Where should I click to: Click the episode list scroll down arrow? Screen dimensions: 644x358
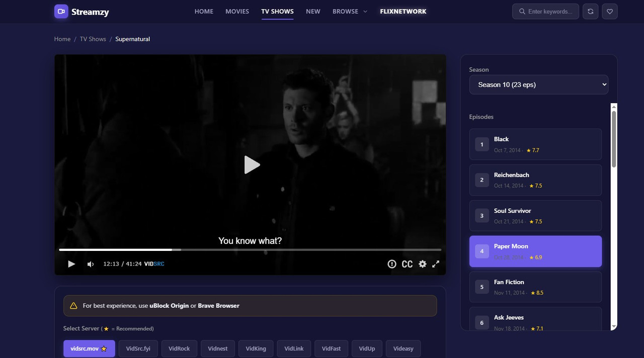coord(614,327)
